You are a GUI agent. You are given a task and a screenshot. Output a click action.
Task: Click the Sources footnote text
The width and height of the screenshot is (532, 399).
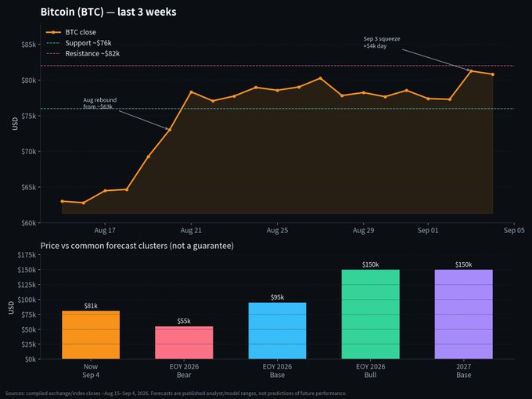[176, 394]
